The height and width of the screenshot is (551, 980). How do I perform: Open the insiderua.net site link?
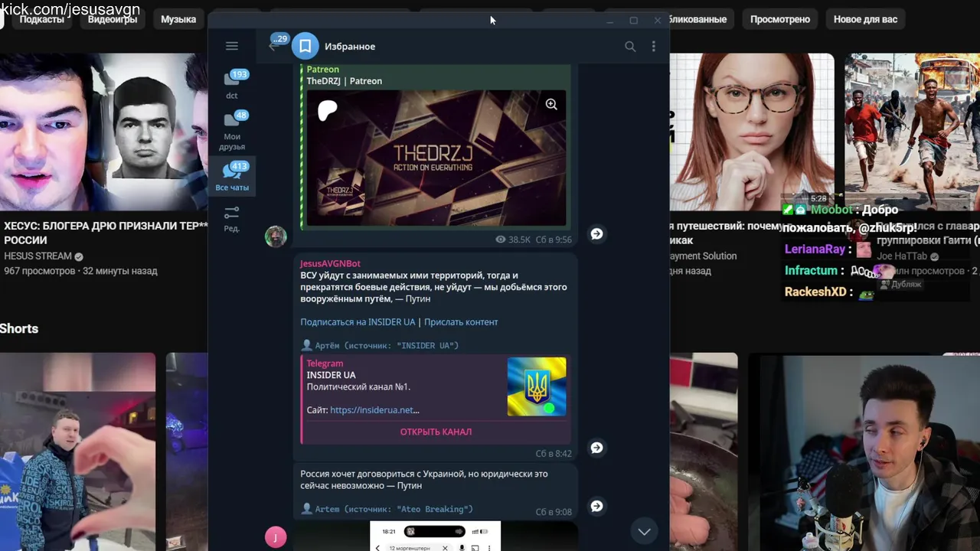(374, 410)
